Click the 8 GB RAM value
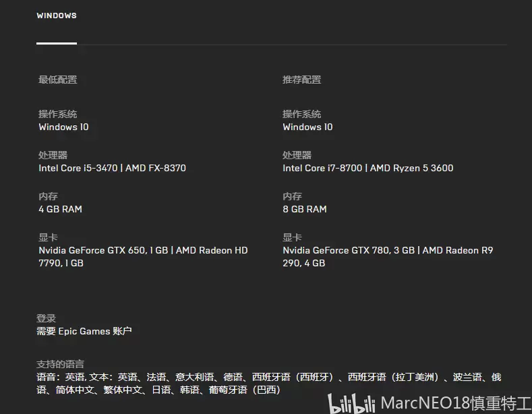 click(x=305, y=209)
